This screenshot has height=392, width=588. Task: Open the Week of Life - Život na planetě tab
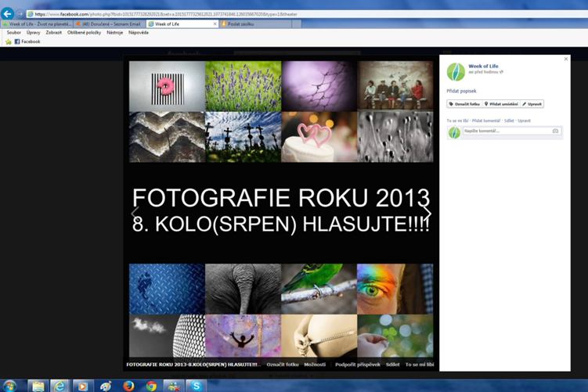point(37,23)
